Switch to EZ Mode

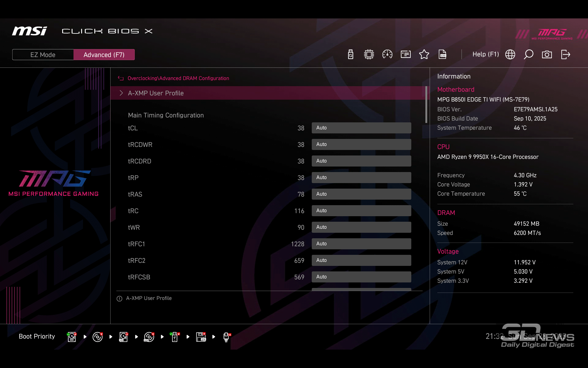pos(43,55)
